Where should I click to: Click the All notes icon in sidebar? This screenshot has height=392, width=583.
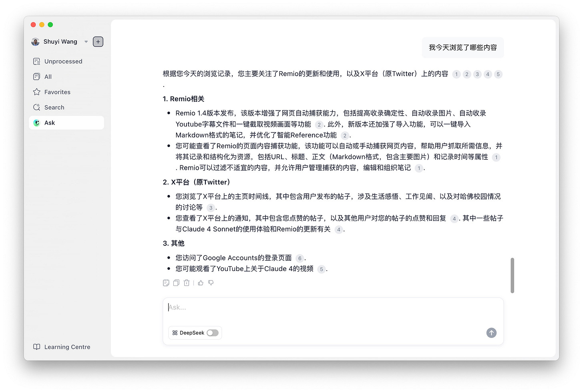[x=36, y=76]
